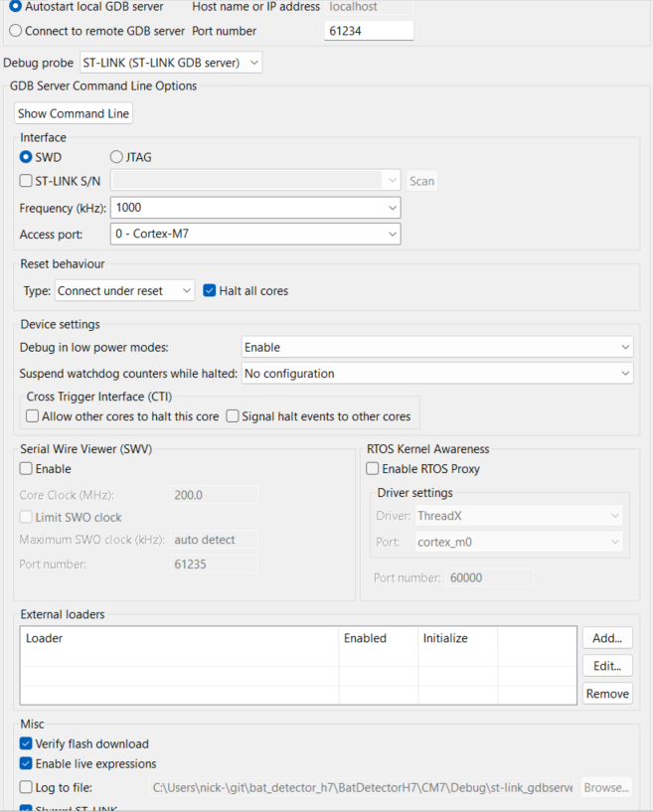The image size is (653, 812).
Task: Enable the ST-LINK S/N checkbox
Action: 27,181
